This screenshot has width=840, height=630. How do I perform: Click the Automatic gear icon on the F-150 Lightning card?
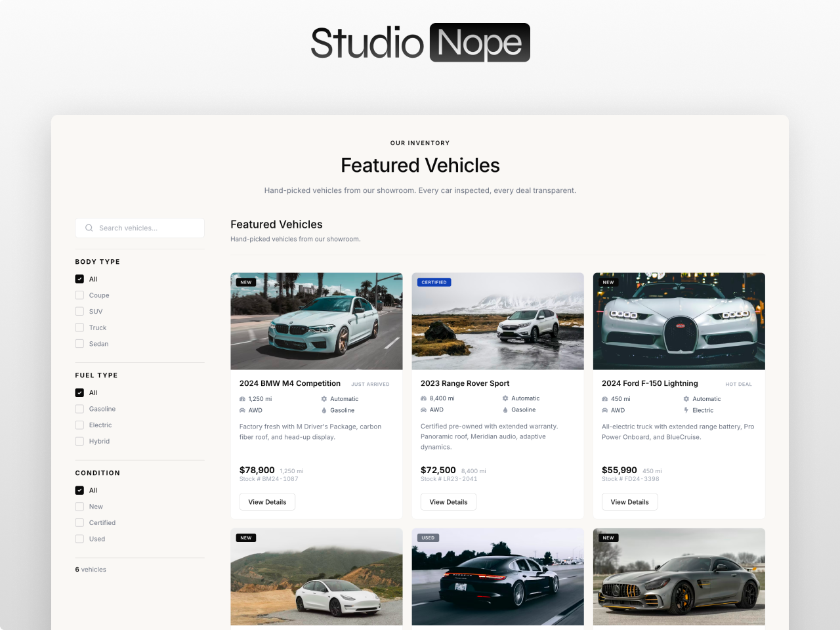coord(685,398)
